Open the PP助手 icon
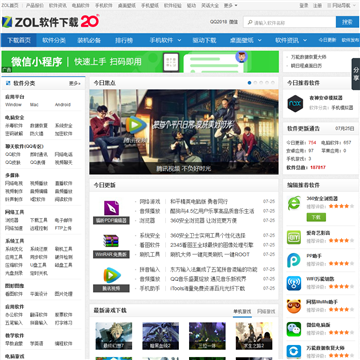 pyautogui.click(x=294, y=260)
